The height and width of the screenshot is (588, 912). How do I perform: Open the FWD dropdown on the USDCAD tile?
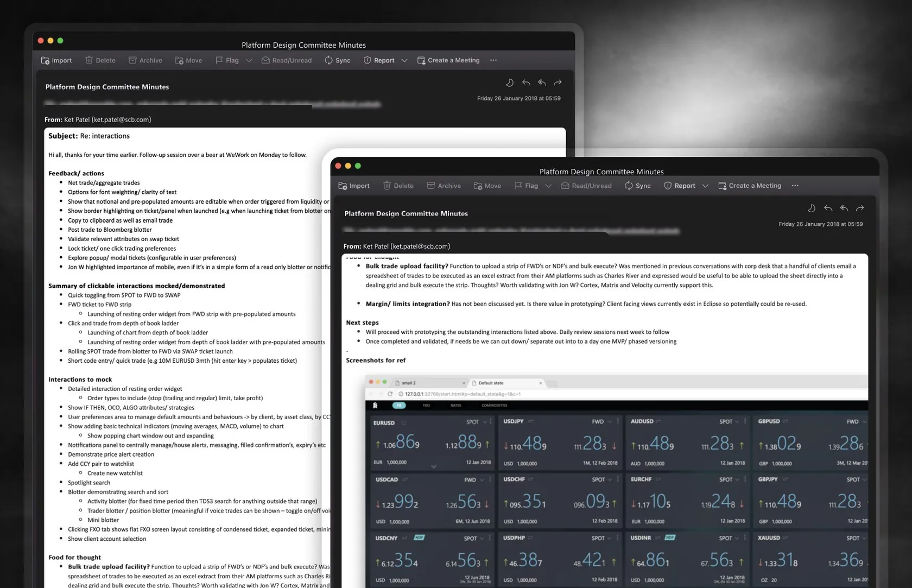click(473, 480)
